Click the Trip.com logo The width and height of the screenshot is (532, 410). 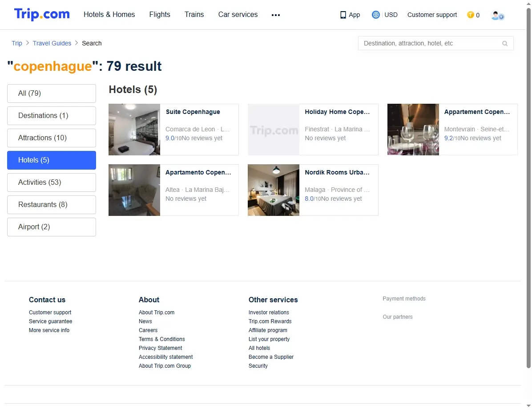click(42, 14)
